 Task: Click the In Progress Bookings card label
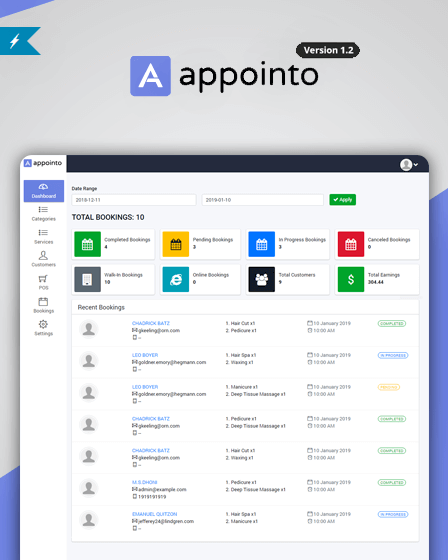coord(302,240)
